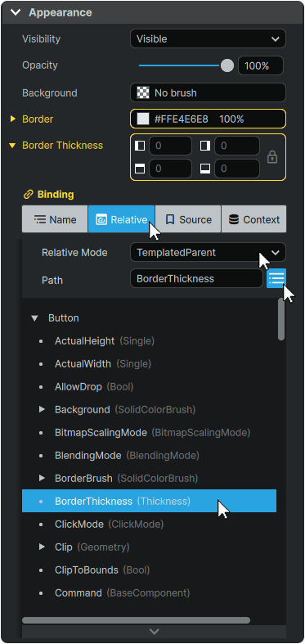Click the bottom border thickness icon
305x644 pixels.
coord(205,169)
